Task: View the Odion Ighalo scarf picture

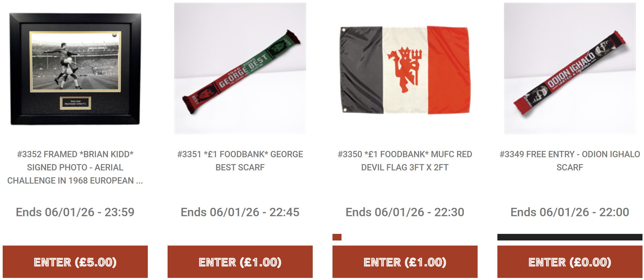Action: pos(570,69)
